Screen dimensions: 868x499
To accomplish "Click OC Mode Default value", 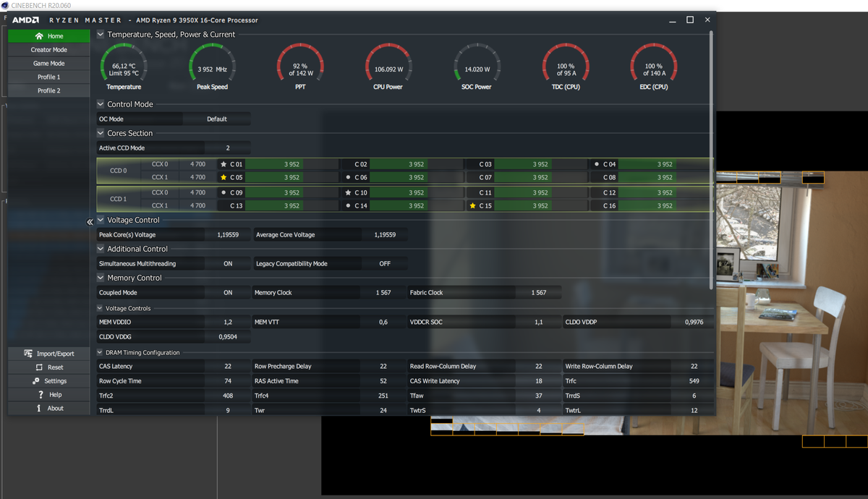I will pyautogui.click(x=217, y=119).
